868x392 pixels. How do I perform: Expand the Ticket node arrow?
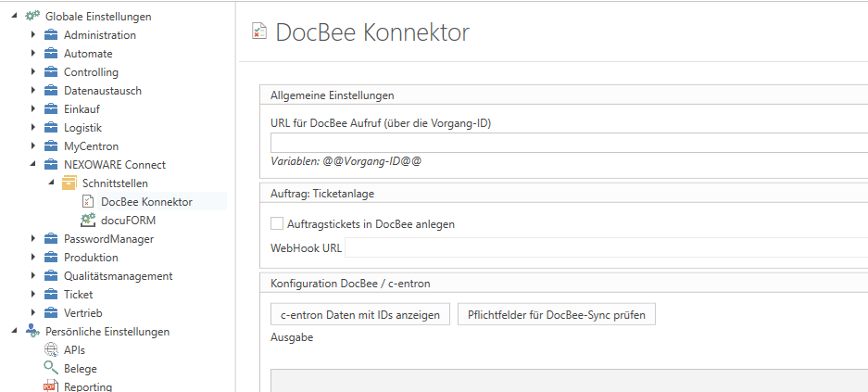click(x=33, y=295)
